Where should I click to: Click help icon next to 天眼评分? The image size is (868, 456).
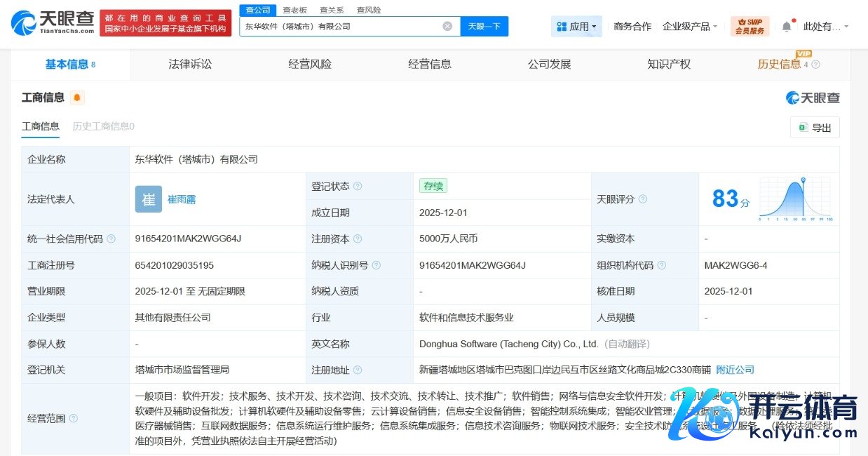pos(643,199)
